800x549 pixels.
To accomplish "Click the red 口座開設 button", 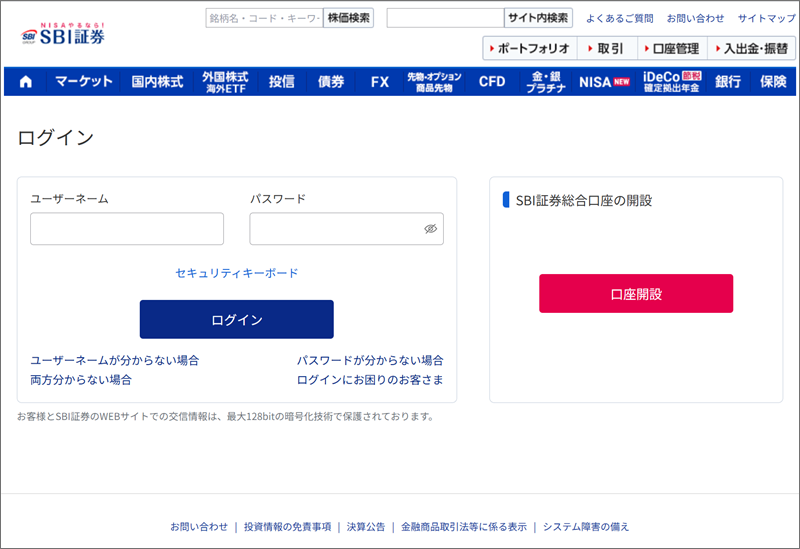I will click(x=636, y=293).
